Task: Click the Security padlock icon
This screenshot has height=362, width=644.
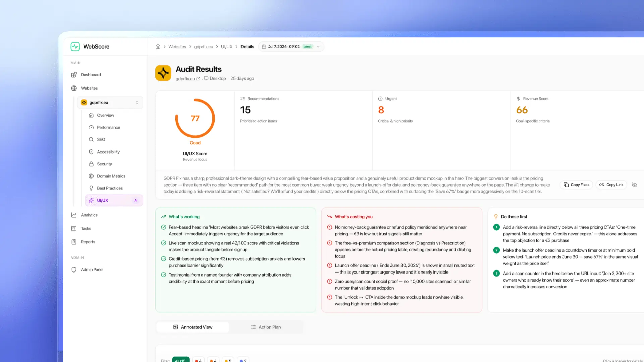Action: (x=91, y=164)
